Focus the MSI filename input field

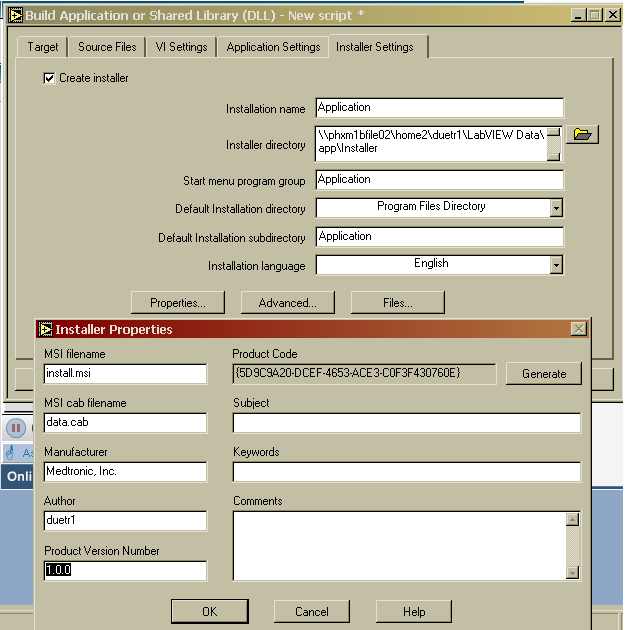[125, 374]
